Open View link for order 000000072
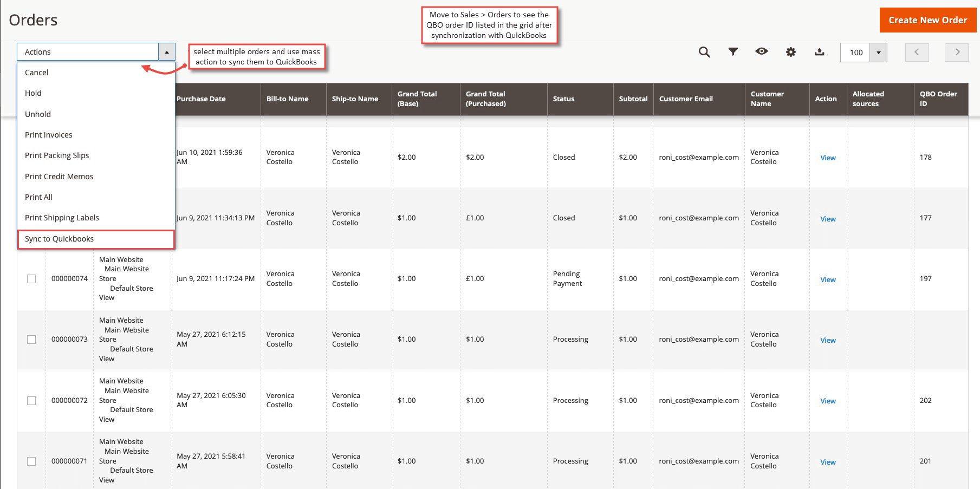 [x=828, y=401]
